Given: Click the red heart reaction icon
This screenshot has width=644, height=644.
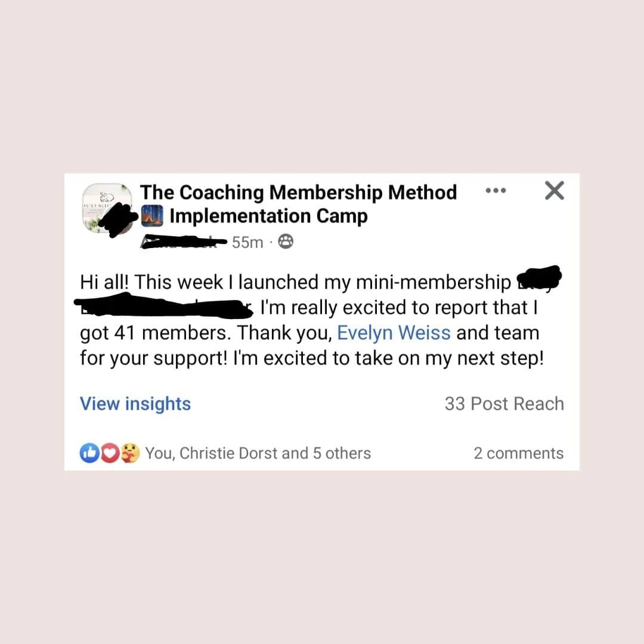Looking at the screenshot, I should 110,453.
